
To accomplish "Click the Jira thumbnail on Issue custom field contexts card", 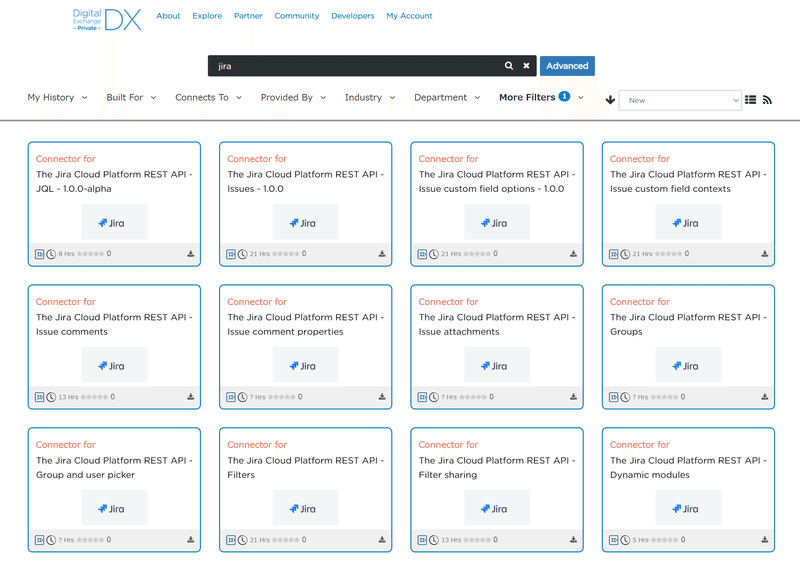I will click(688, 222).
